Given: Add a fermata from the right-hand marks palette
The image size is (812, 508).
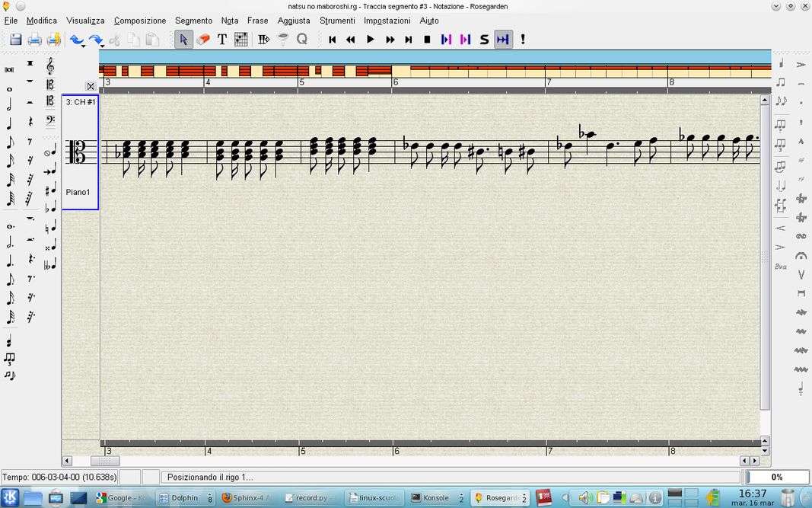Looking at the screenshot, I should click(x=801, y=255).
